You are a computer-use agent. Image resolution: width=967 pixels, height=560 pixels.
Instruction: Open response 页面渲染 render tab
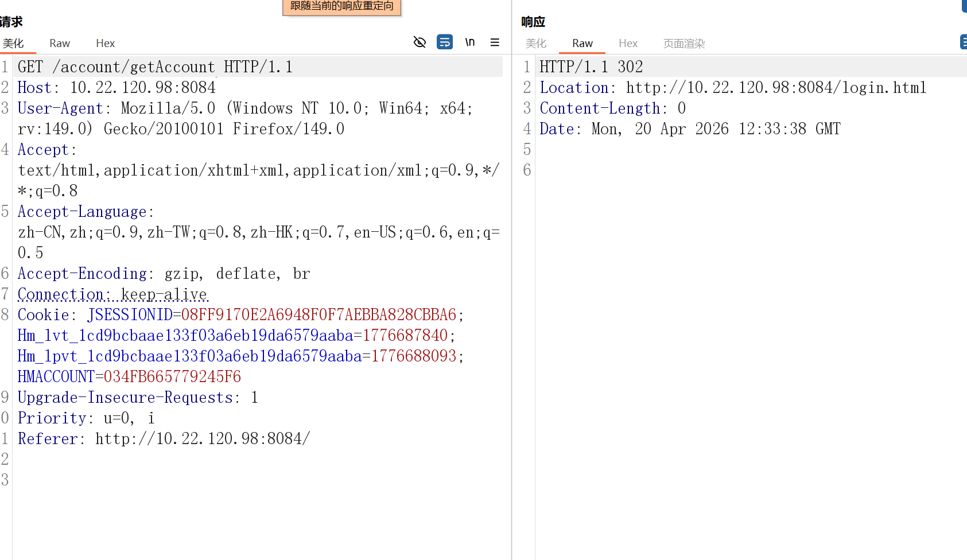(x=684, y=44)
